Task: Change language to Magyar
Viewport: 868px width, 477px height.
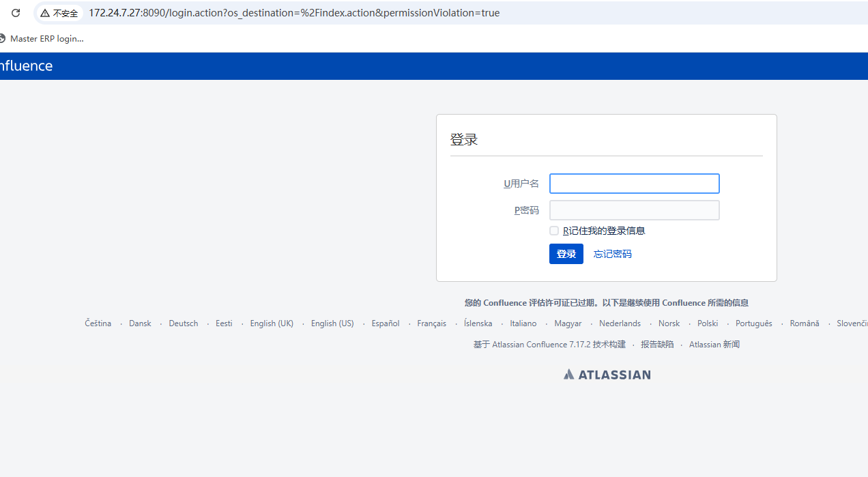Action: click(568, 323)
